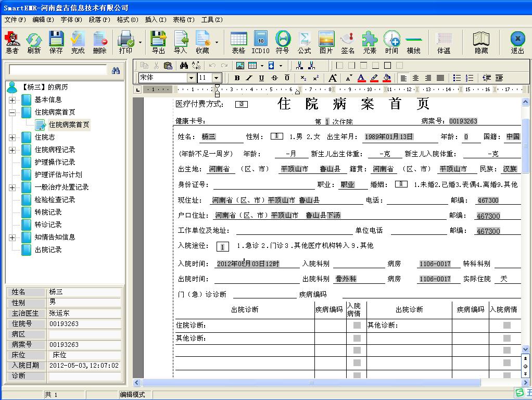Insert a picture with 图片 icon
The image size is (532, 400).
[x=326, y=42]
